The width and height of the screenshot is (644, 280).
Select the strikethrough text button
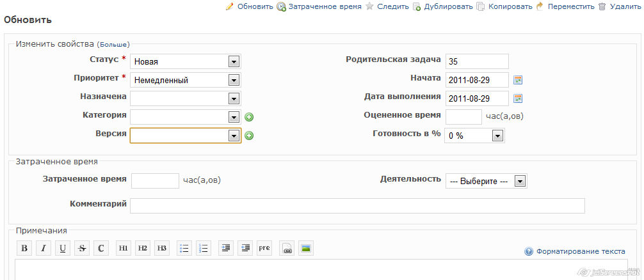point(82,248)
